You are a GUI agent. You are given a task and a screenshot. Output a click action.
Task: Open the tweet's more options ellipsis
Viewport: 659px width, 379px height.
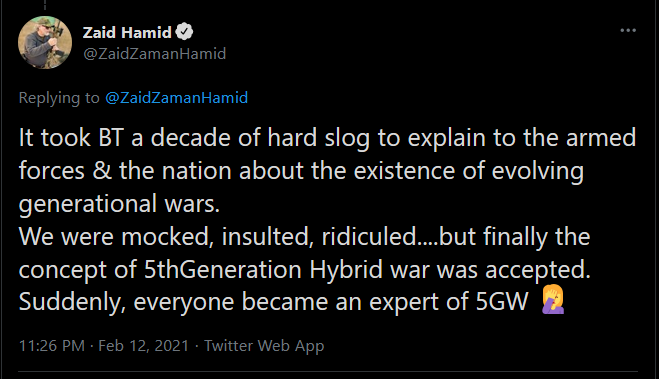point(628,30)
